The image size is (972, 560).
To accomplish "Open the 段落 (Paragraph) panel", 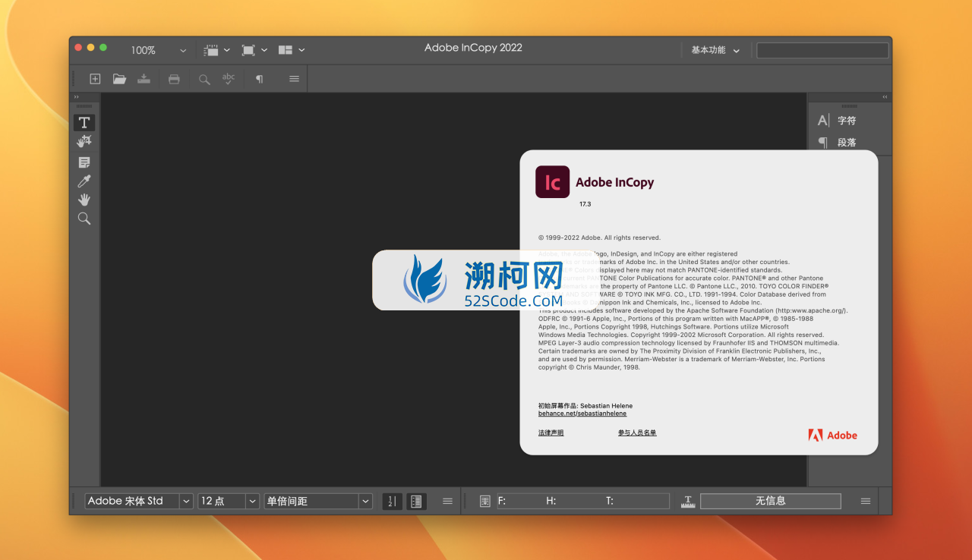I will (837, 142).
